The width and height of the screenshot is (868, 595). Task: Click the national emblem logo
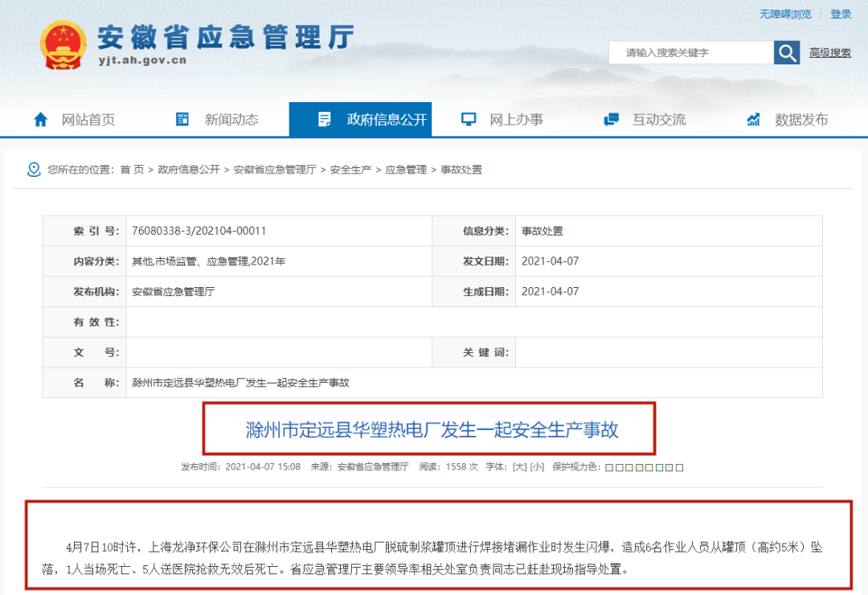(63, 45)
